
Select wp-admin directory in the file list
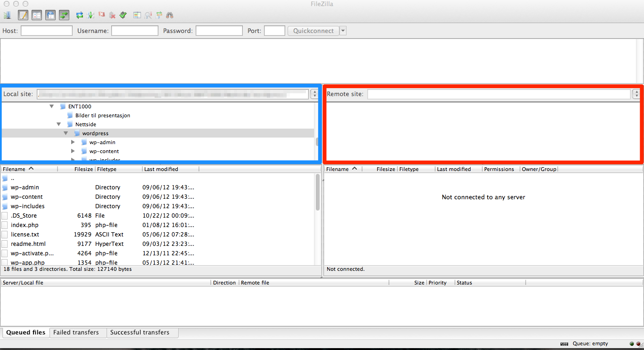pyautogui.click(x=157, y=187)
